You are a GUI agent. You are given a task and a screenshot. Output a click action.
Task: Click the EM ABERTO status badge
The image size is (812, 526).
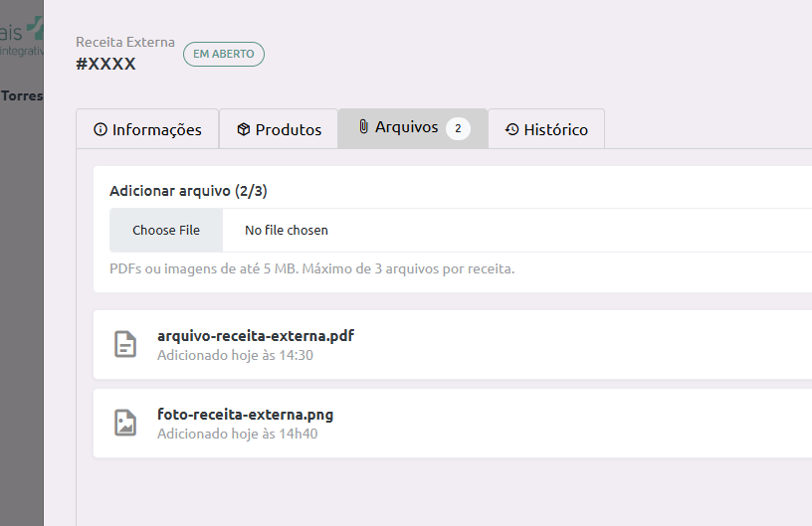pyautogui.click(x=224, y=54)
